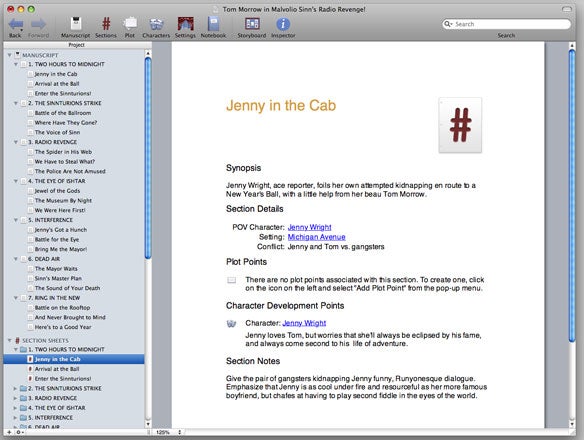Open Enter the Sinnturions! section sheet
This screenshot has height=440, width=584.
(63, 379)
